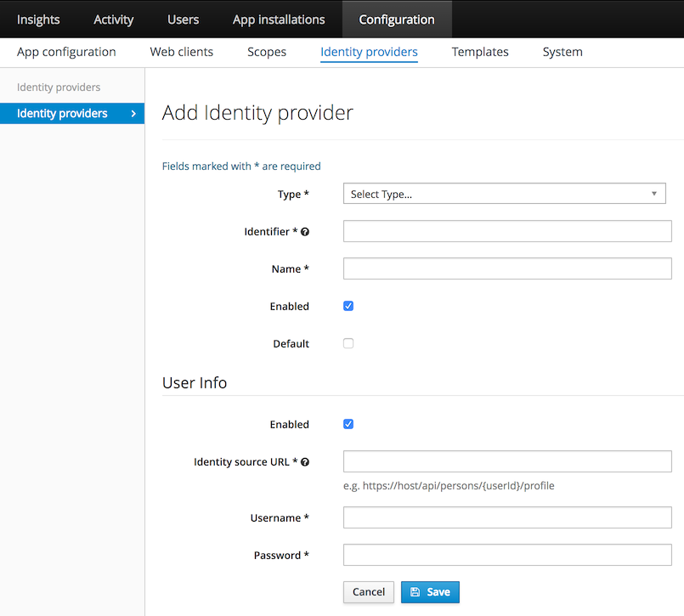The image size is (684, 616).
Task: Open the Insights top menu
Action: [x=38, y=20]
